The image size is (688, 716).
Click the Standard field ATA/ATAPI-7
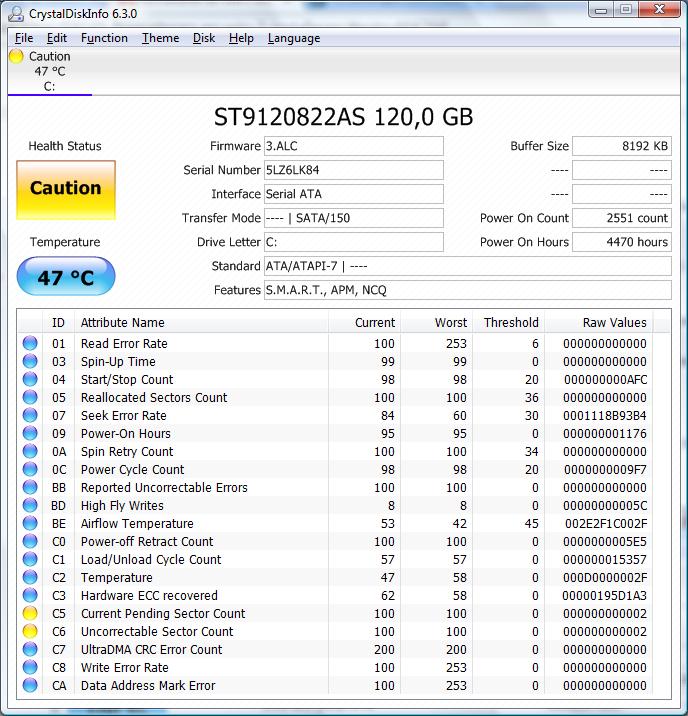467,266
